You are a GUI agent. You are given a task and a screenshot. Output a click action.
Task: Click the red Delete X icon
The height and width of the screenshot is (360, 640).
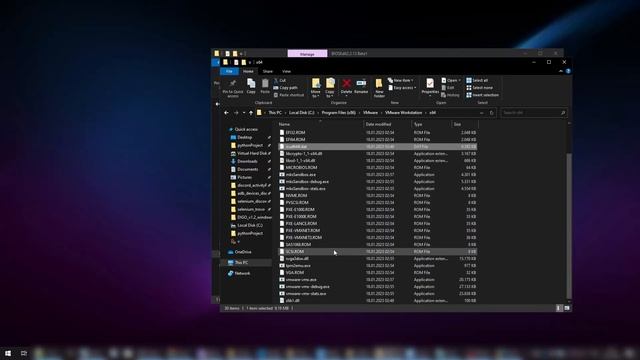(347, 84)
